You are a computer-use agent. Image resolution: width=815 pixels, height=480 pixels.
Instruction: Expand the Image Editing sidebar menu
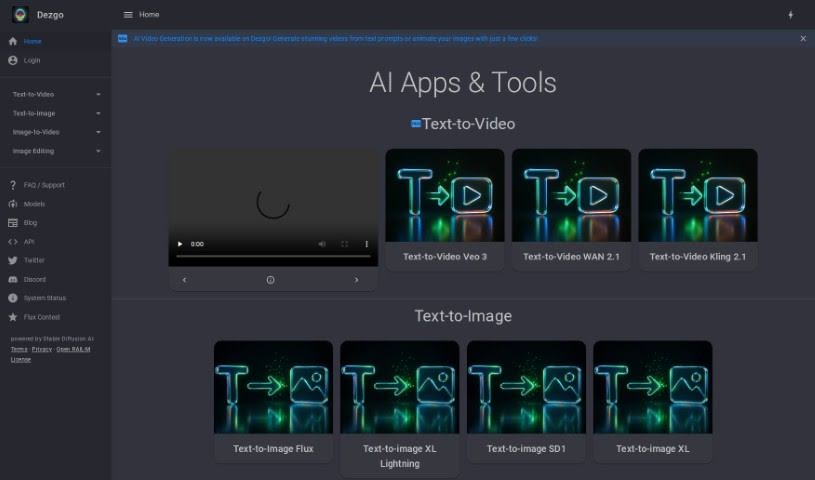56,151
